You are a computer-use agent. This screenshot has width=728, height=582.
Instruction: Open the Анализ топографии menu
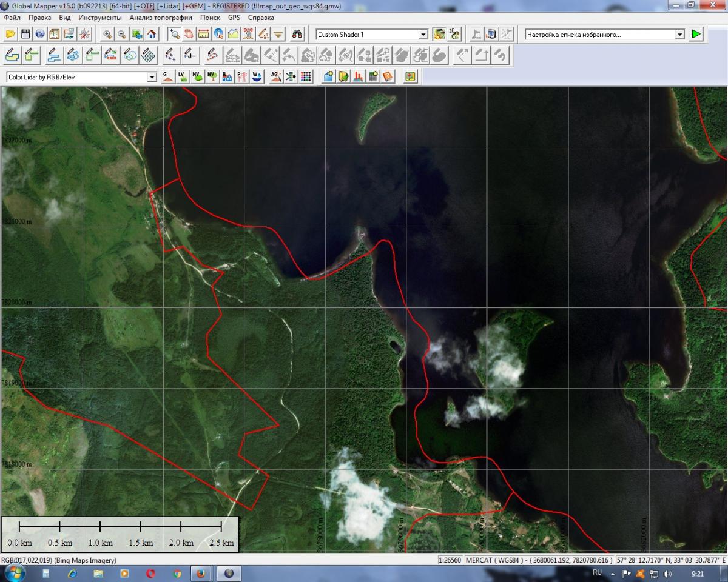[x=161, y=18]
